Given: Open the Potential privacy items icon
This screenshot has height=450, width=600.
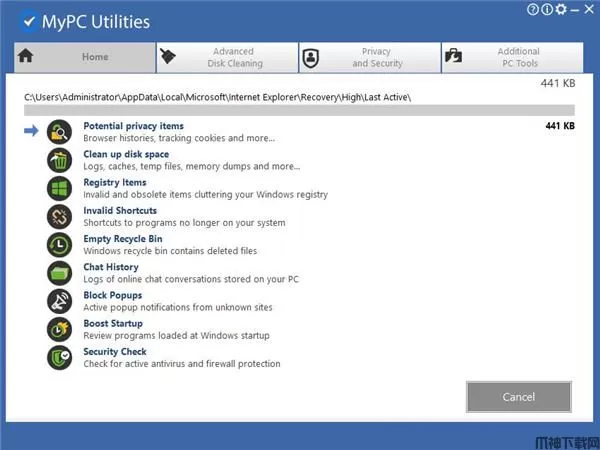Looking at the screenshot, I should click(x=59, y=132).
